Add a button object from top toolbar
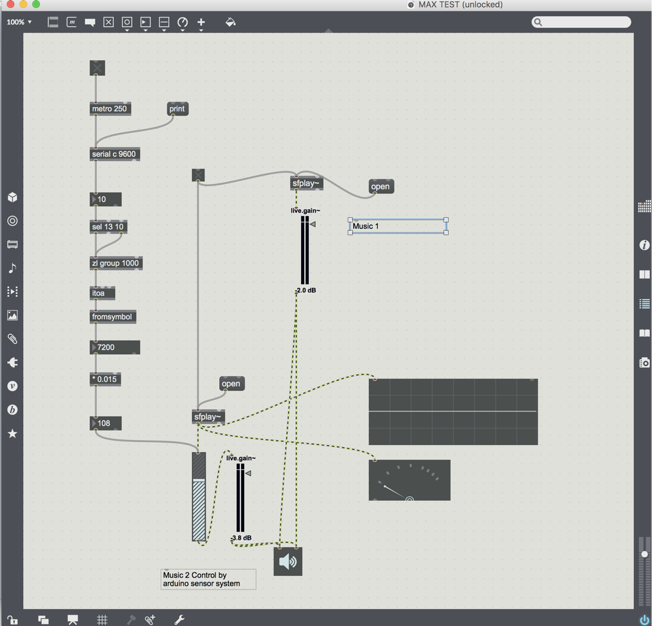652x626 pixels. [127, 22]
